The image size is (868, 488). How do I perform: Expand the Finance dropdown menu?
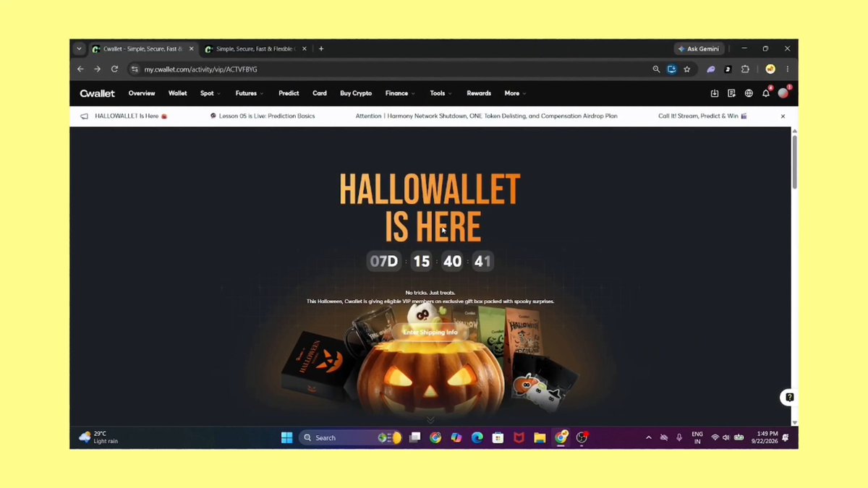tap(400, 93)
